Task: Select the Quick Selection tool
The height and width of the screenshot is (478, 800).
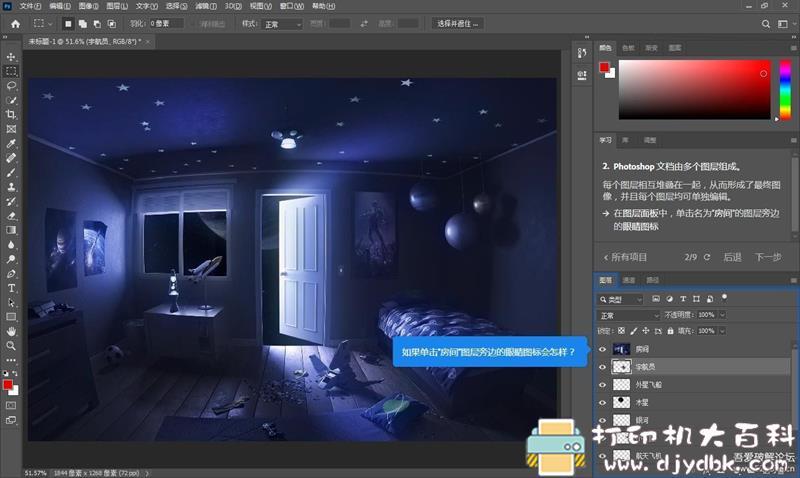Action: 11,100
